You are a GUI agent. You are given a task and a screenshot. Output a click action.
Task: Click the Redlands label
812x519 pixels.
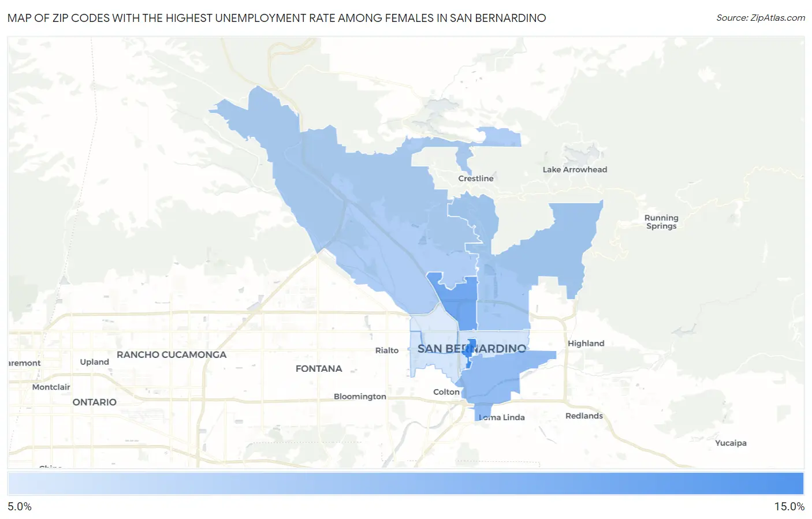[x=584, y=416]
